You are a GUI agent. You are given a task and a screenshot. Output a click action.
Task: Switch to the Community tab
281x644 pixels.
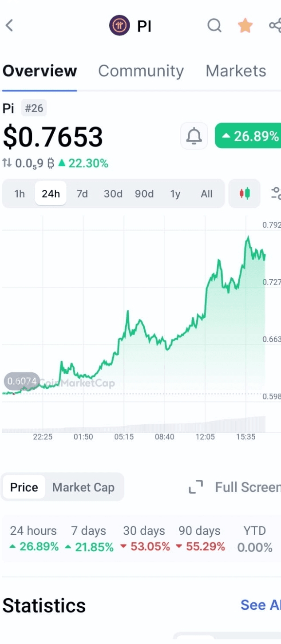(141, 71)
